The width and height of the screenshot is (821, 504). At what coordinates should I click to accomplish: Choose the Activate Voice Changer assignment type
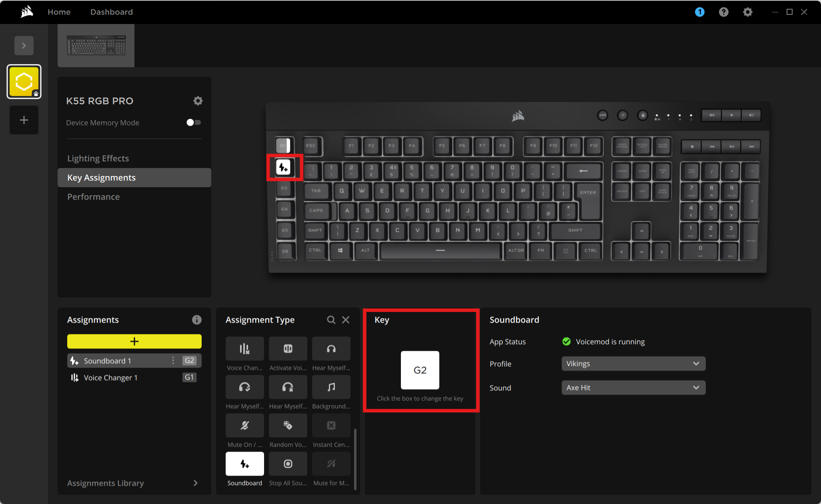click(288, 349)
